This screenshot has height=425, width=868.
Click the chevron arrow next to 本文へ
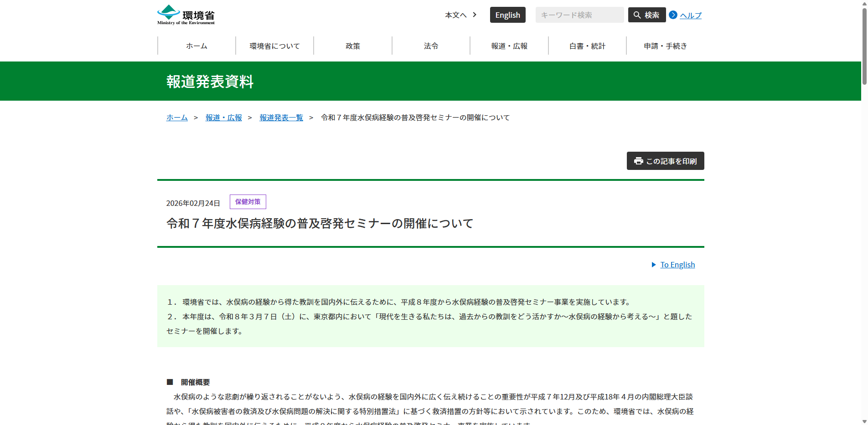coord(475,15)
